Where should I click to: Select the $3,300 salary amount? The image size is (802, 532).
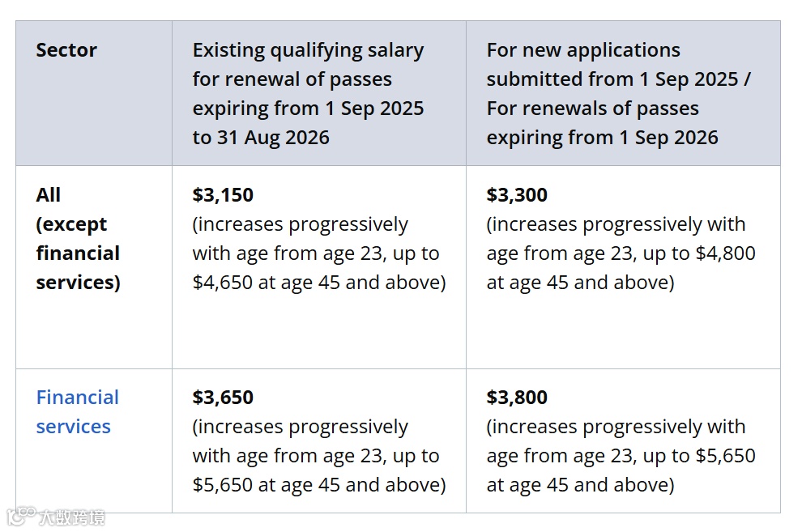click(517, 194)
